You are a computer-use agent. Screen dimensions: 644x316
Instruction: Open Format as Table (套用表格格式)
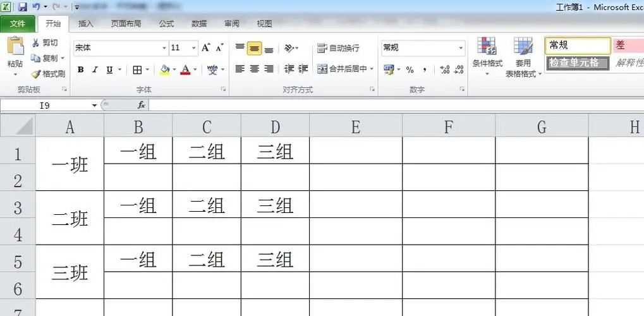[523, 57]
